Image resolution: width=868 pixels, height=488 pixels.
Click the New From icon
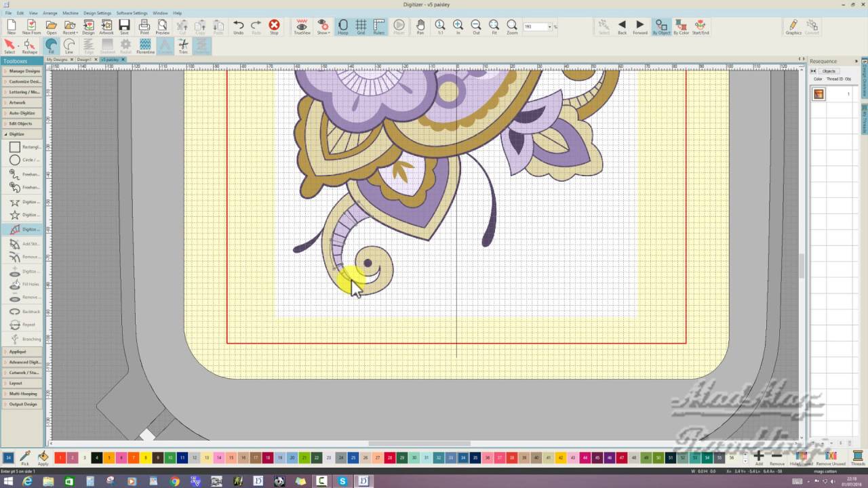click(31, 27)
